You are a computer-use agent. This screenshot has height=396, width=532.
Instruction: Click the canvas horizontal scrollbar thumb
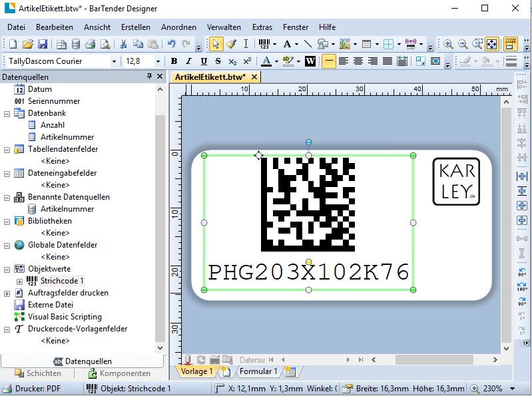point(434,359)
